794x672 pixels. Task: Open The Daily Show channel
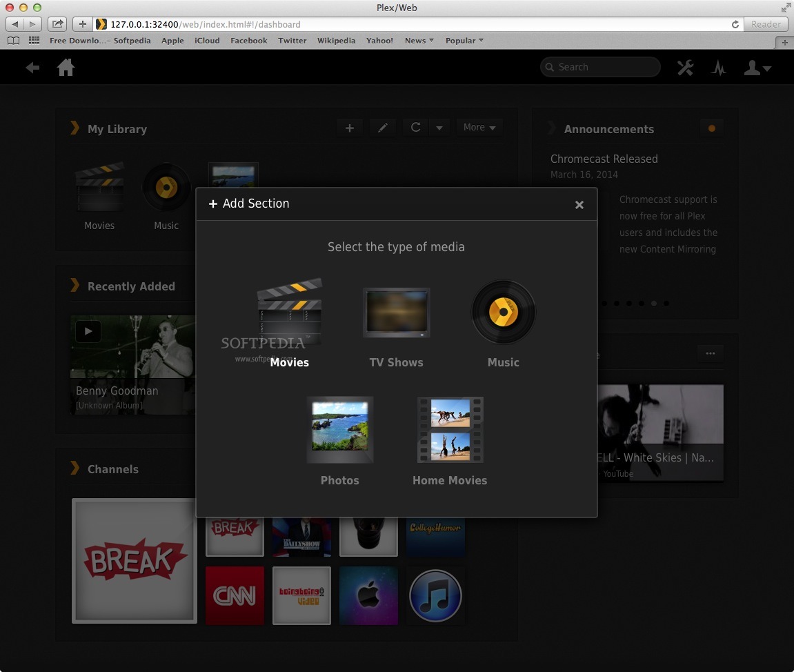(x=301, y=537)
